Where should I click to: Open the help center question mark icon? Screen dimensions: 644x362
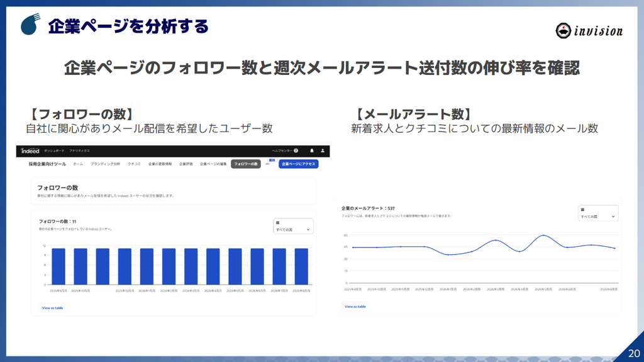point(296,151)
